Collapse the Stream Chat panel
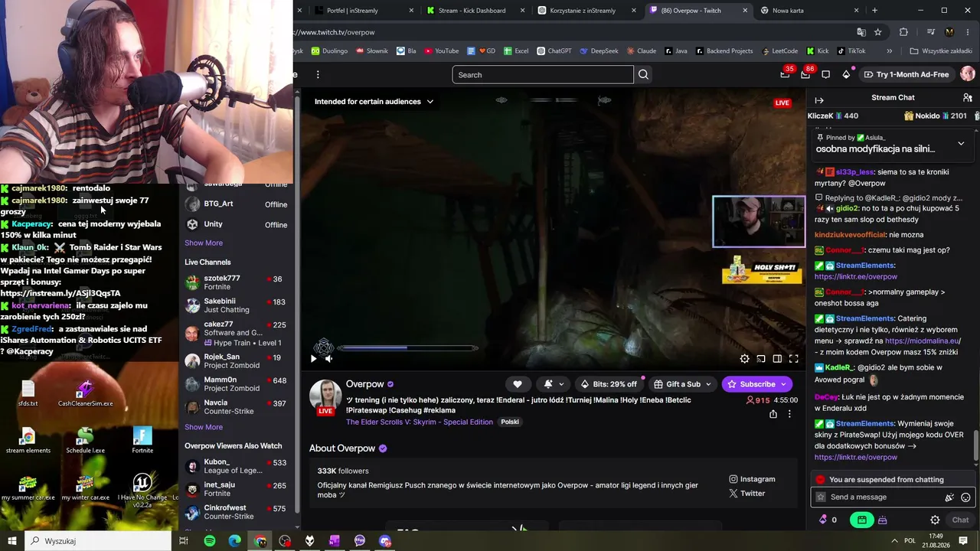 tap(819, 100)
